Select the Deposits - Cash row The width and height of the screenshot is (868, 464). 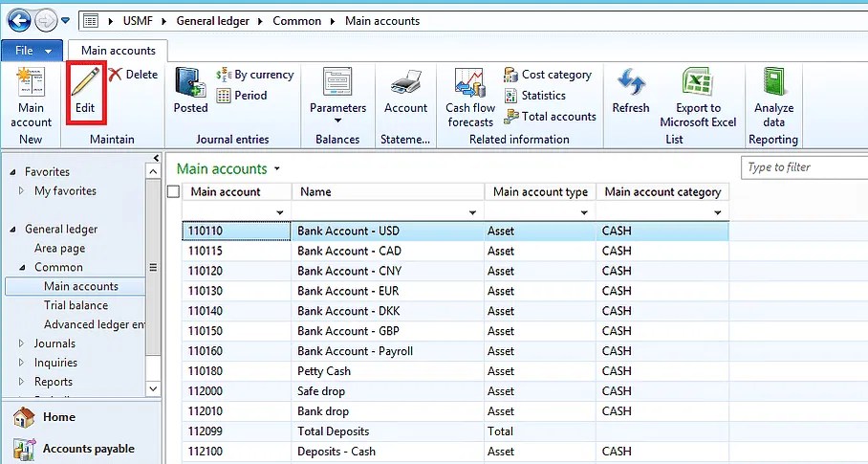pos(455,452)
